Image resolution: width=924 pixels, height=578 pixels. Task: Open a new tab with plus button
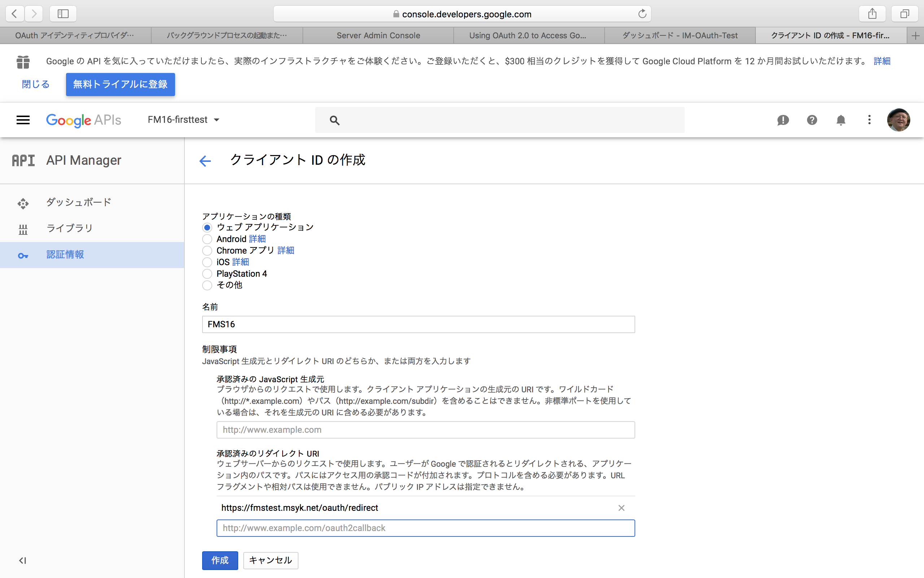click(x=915, y=35)
